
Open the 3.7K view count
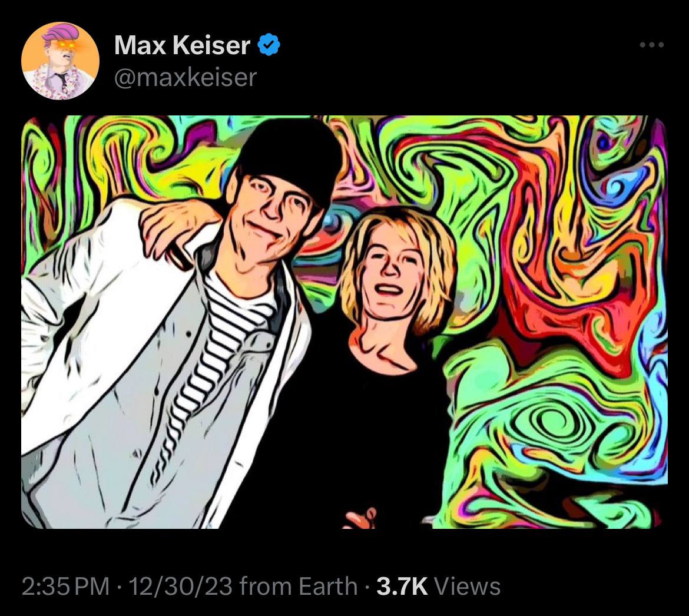(402, 586)
